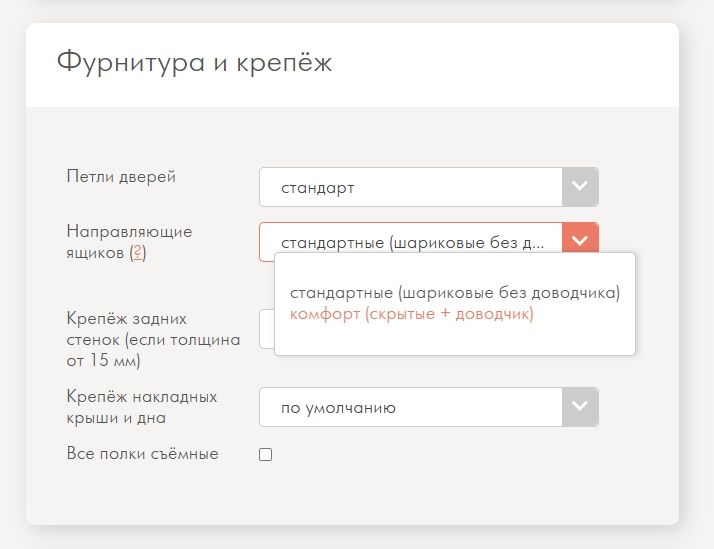Click the partially hidden Крепёж задних стенок field
Viewport: 714px width, 549px height.
point(267,330)
